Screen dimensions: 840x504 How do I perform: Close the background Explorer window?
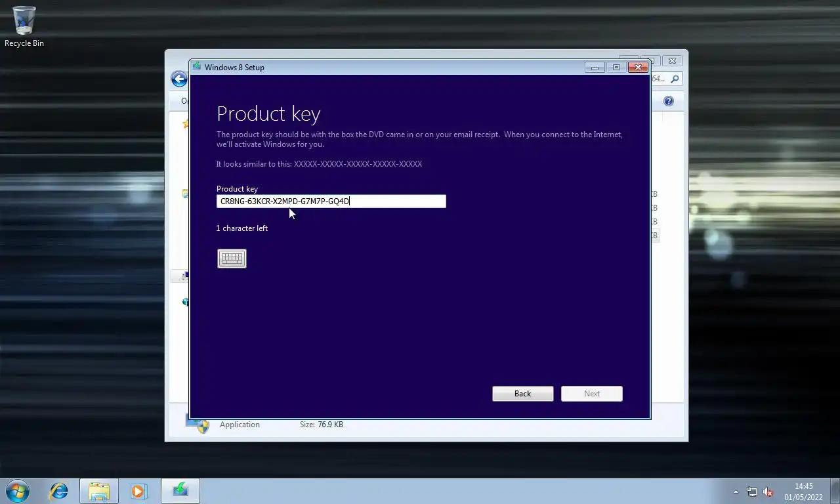tap(672, 60)
